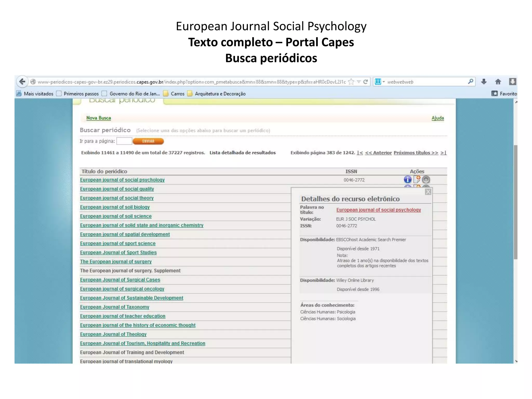Open European journal of social theory

point(117,198)
